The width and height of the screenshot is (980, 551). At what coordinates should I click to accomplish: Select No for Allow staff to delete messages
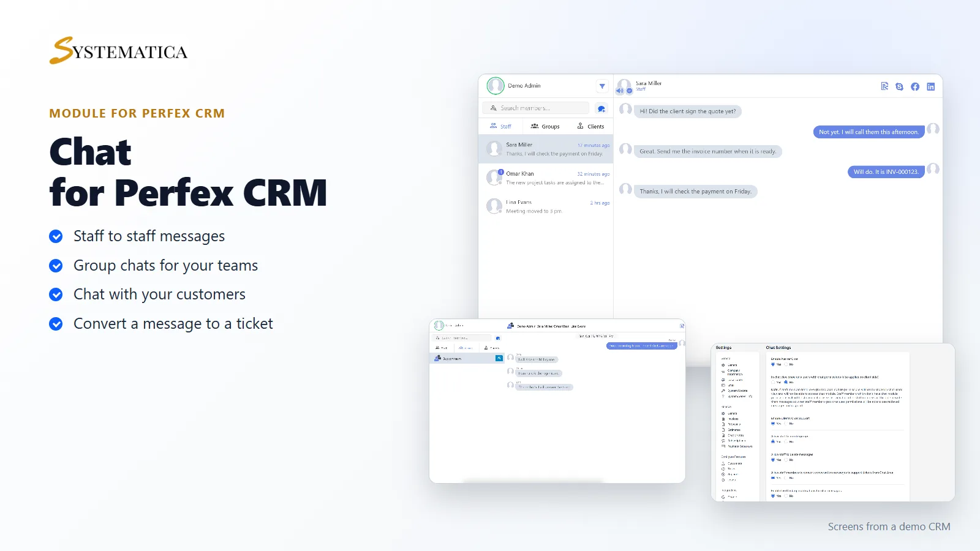pos(785,460)
